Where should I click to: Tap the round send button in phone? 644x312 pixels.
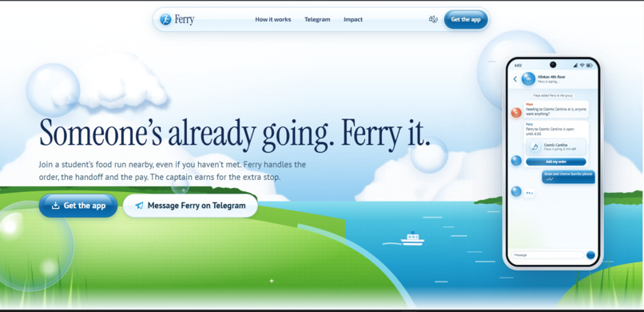point(590,255)
